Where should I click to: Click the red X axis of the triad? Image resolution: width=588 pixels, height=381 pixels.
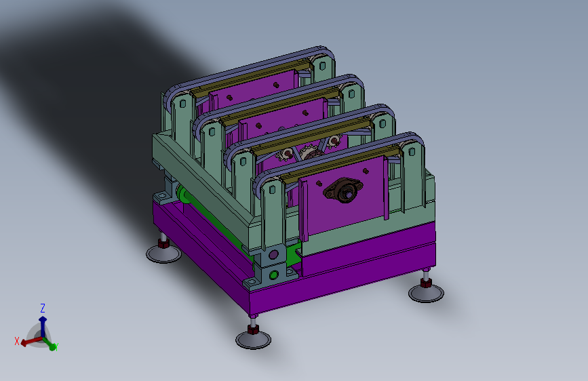click(x=31, y=341)
